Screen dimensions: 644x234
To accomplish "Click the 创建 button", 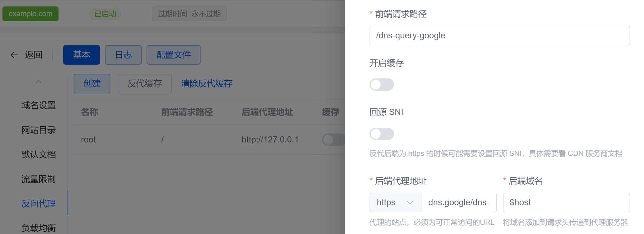I will click(92, 84).
